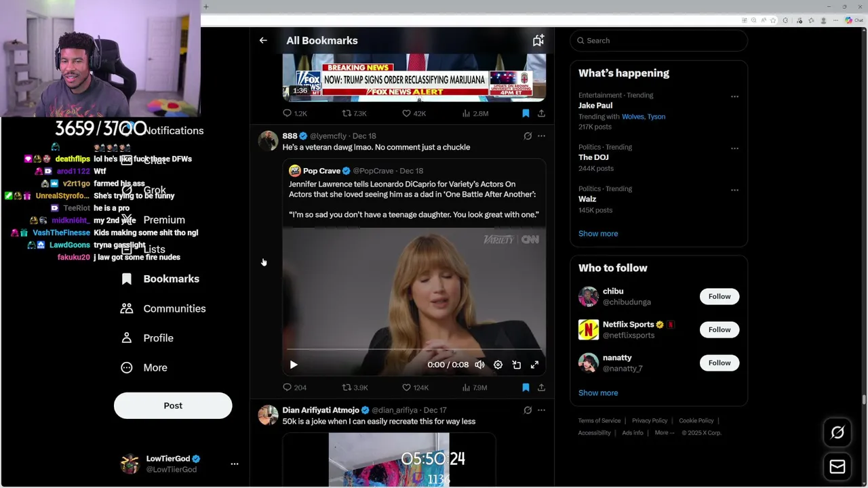This screenshot has height=488, width=868.
Task: Show more under Who to follow
Action: click(x=598, y=393)
